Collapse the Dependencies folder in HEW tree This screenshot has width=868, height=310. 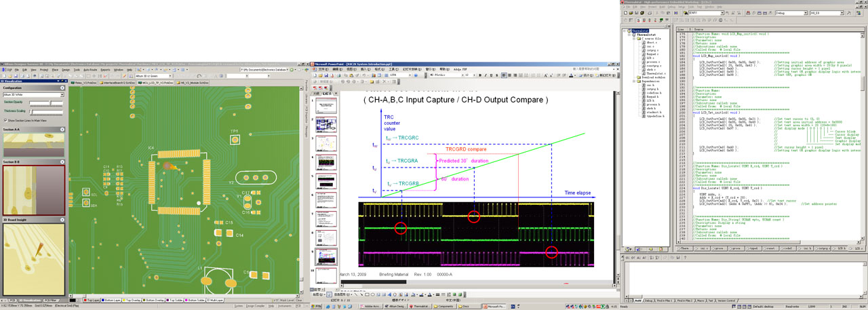point(634,81)
